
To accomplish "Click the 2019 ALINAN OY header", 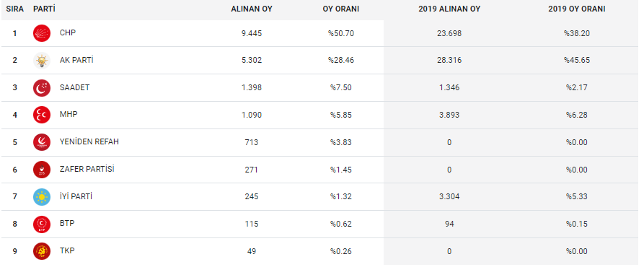I will [449, 9].
